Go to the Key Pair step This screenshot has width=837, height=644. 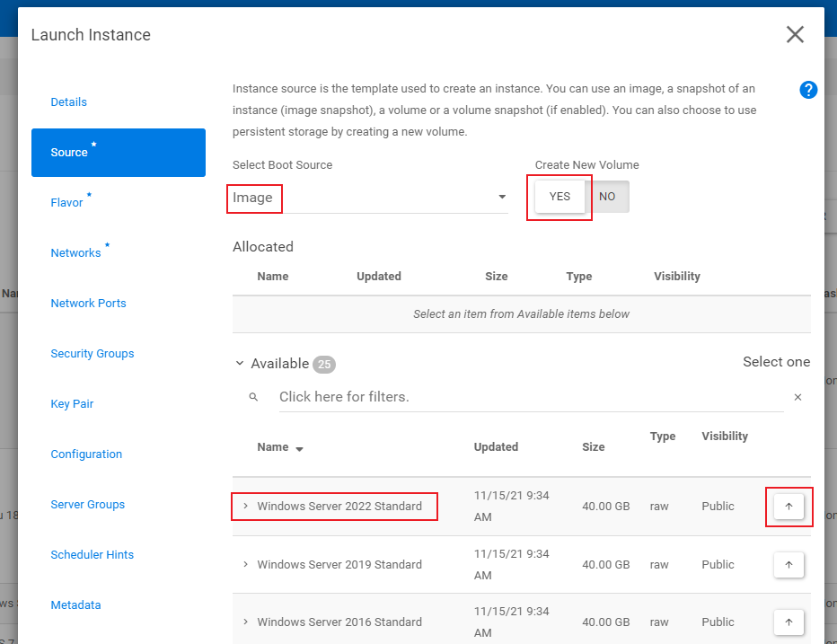pyautogui.click(x=72, y=403)
